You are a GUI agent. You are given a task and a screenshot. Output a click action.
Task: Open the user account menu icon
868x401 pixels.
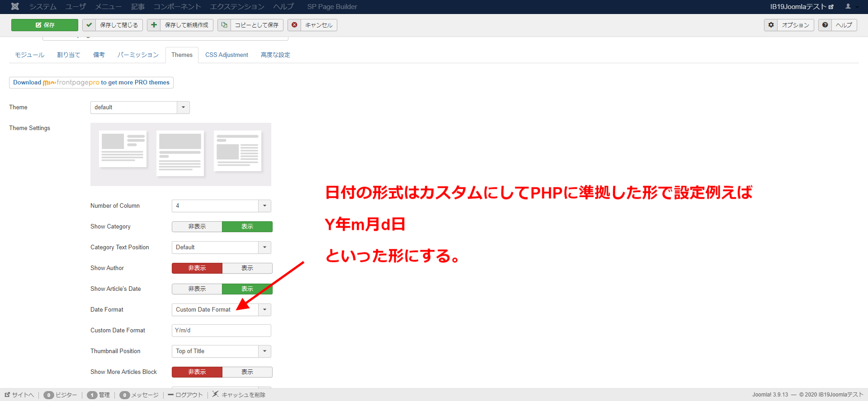click(849, 6)
